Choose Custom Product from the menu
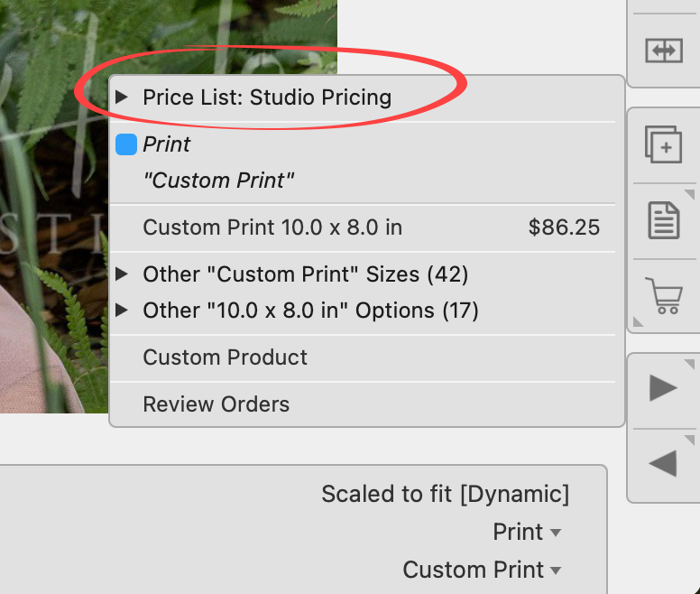The width and height of the screenshot is (700, 594). 225,357
